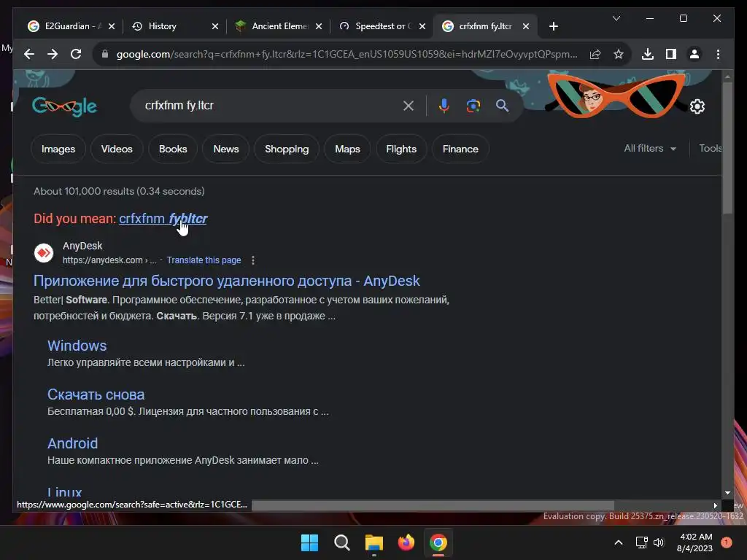Image resolution: width=747 pixels, height=560 pixels.
Task: Open File Explorer from taskbar
Action: click(374, 542)
